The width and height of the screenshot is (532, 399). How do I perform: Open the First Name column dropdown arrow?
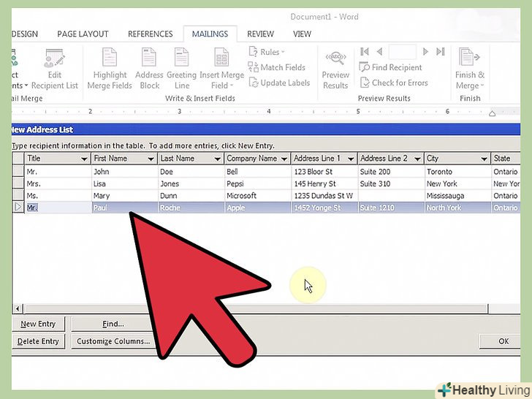point(151,159)
